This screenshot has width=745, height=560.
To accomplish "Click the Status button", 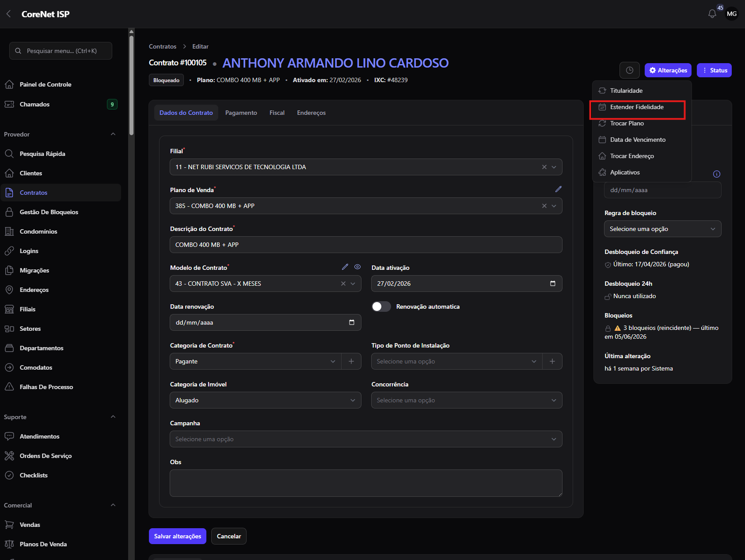I will click(714, 70).
